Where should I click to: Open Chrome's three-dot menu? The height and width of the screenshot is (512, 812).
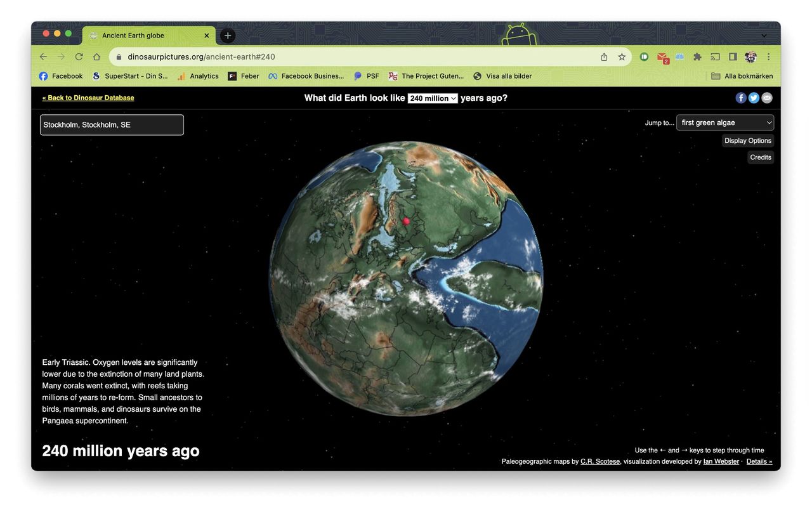(x=768, y=56)
